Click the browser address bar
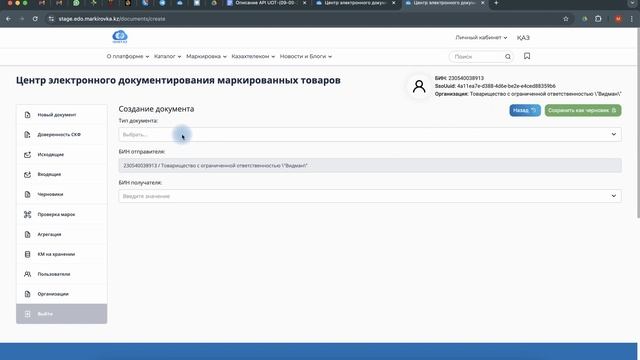The width and height of the screenshot is (640, 360). click(x=302, y=19)
